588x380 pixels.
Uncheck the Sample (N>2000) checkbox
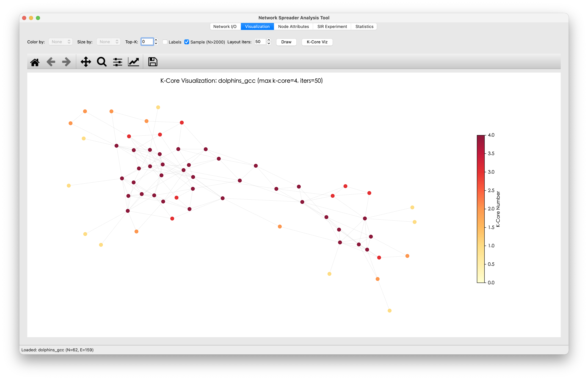(x=187, y=42)
